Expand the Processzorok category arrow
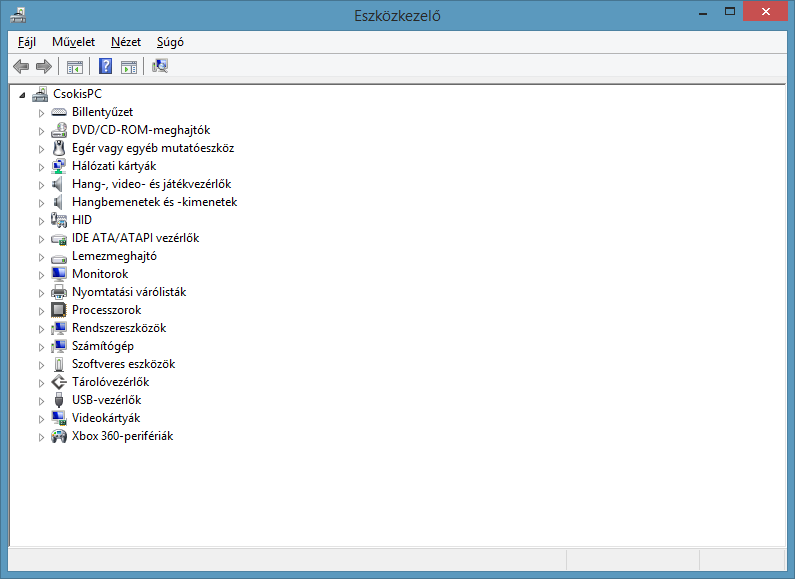795x579 pixels. click(x=41, y=311)
